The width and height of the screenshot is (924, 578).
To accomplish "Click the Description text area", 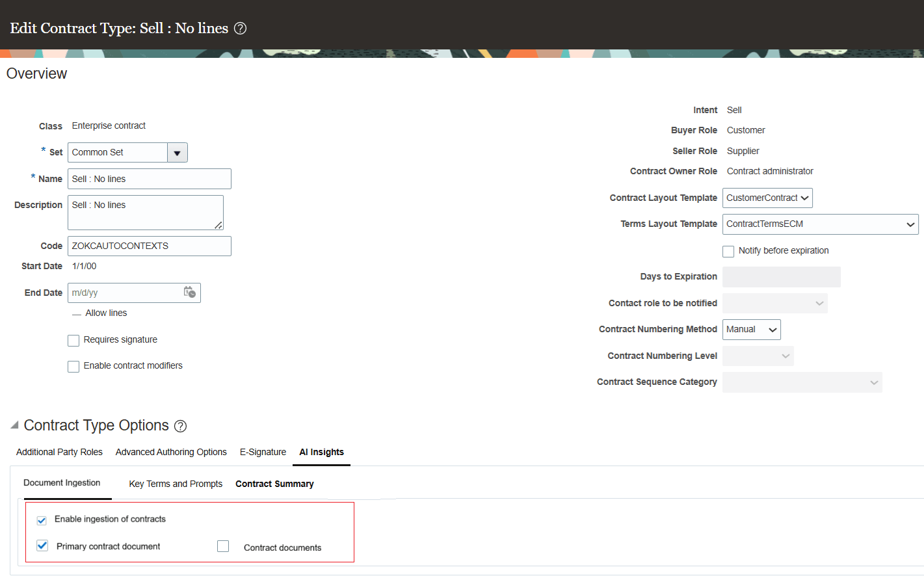I will point(145,212).
